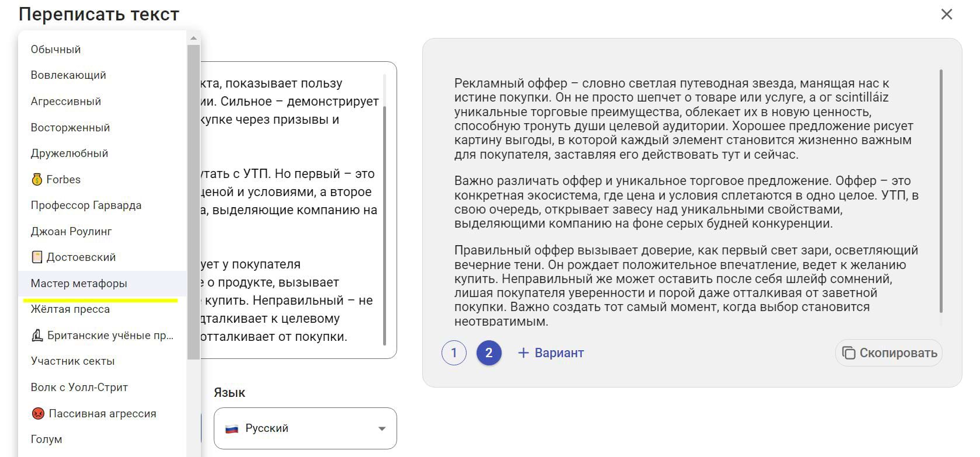This screenshot has height=457, width=980.
Task: Click the copy icon beside Скопировать
Action: [849, 353]
